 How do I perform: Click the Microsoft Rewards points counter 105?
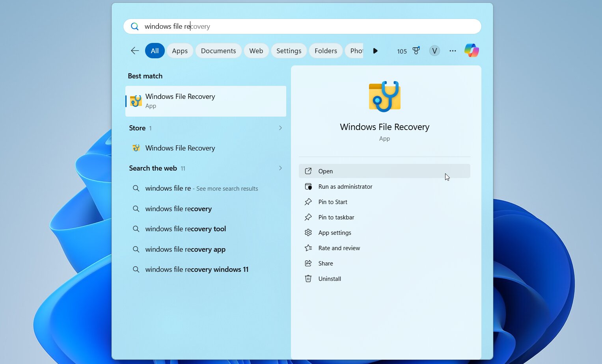click(402, 51)
